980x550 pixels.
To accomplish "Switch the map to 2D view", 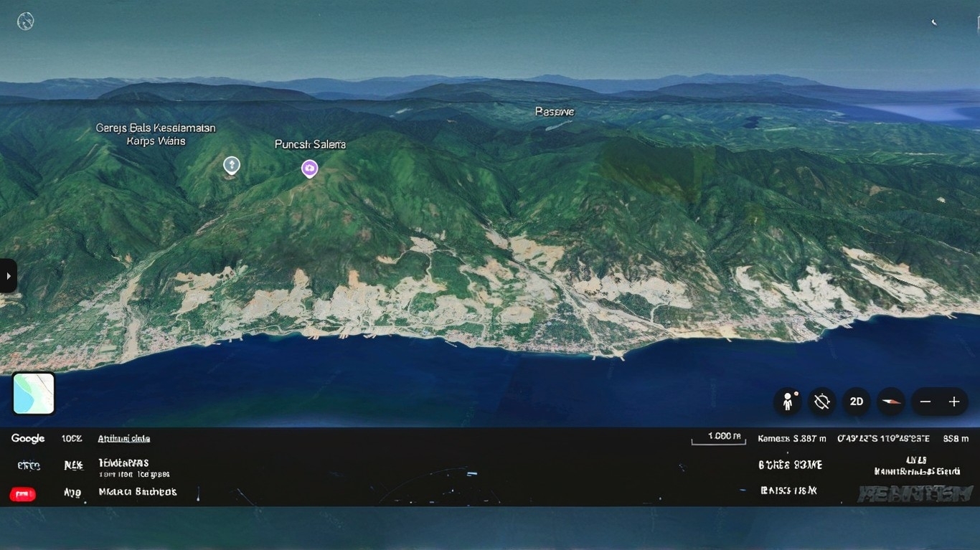I will pos(857,402).
